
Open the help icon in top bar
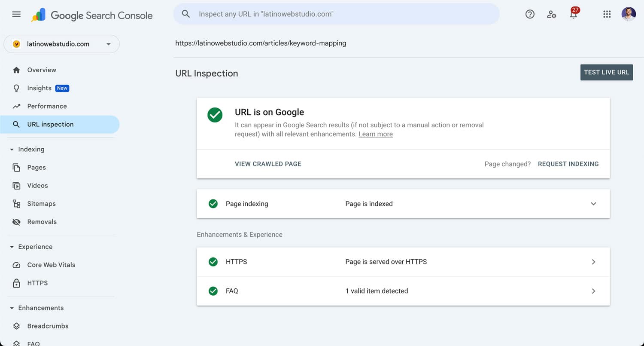coord(530,14)
